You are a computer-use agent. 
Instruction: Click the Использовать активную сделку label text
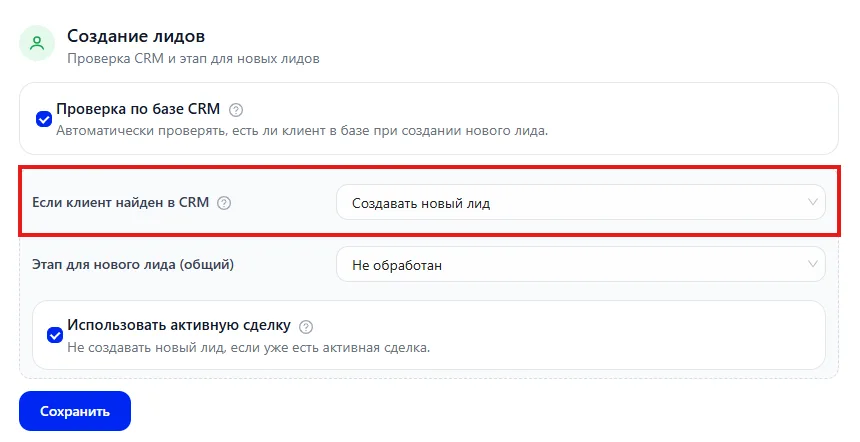click(x=179, y=325)
